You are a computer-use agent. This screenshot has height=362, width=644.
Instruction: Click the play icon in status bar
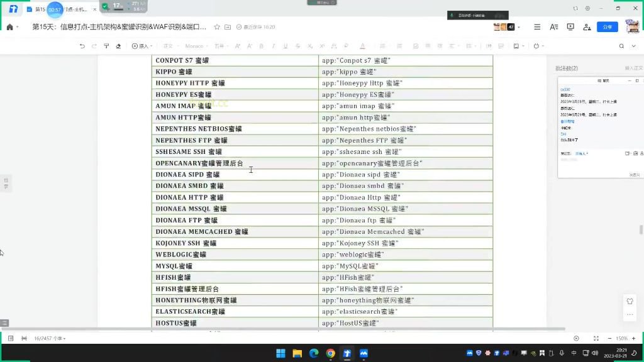[x=576, y=338]
